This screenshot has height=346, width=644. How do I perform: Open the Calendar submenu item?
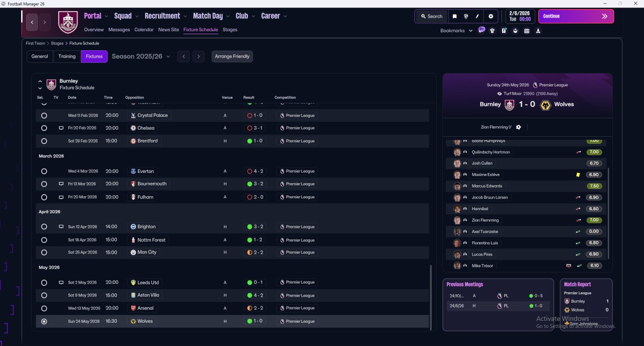coord(144,30)
